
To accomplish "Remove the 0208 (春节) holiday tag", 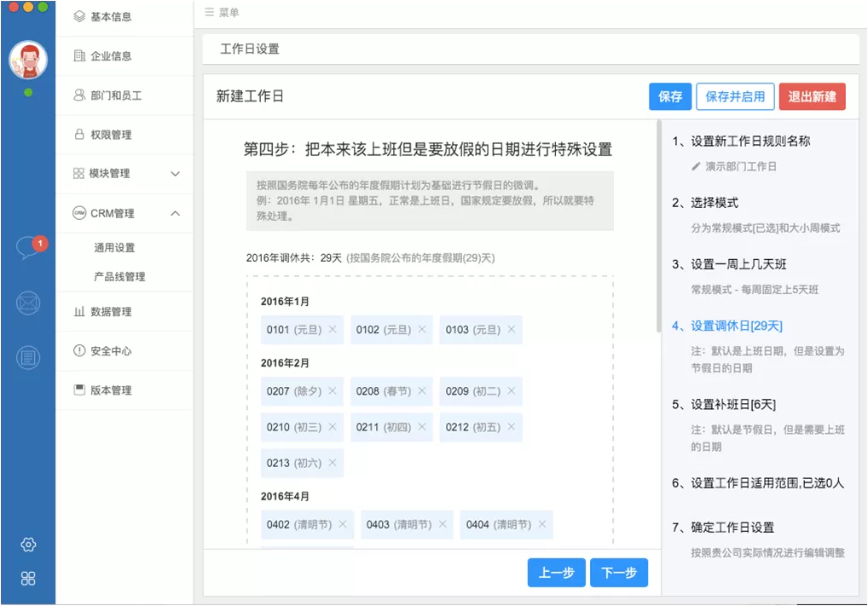I will pos(422,390).
